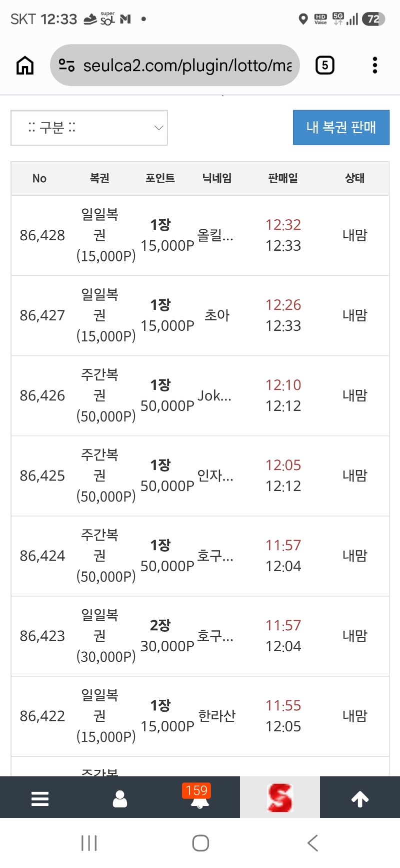Open notifications bell with 159 badge

click(199, 797)
